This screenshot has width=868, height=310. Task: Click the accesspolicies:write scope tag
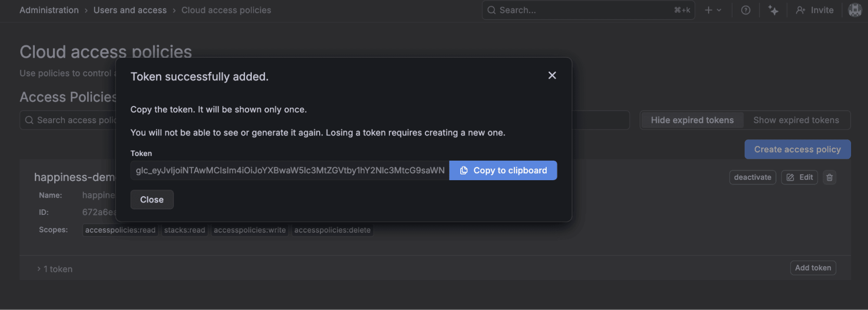coord(250,230)
